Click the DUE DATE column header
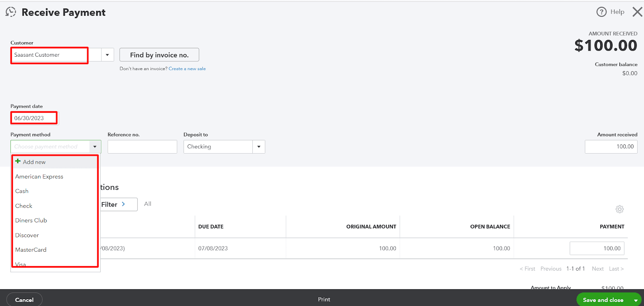644x306 pixels. coord(211,227)
